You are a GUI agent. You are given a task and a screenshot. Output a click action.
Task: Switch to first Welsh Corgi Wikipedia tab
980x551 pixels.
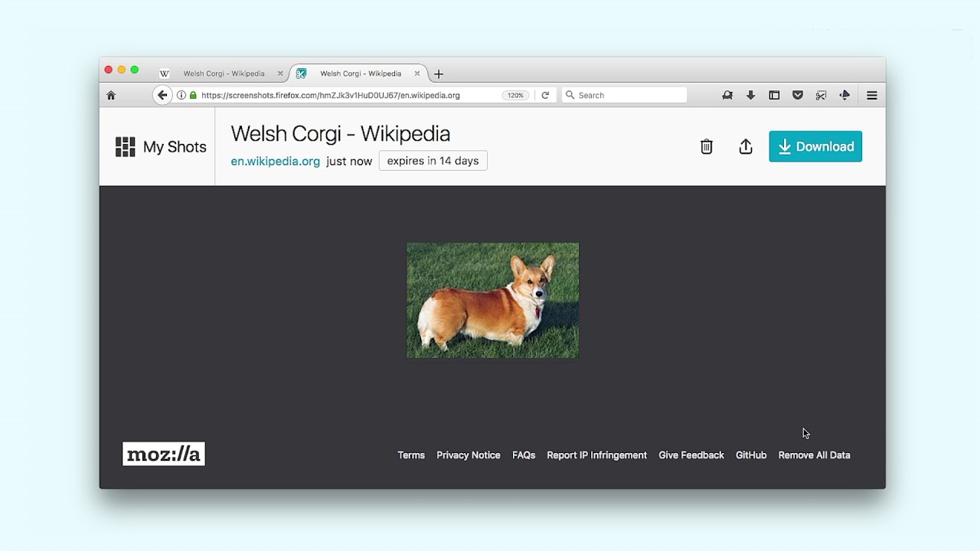(x=222, y=73)
